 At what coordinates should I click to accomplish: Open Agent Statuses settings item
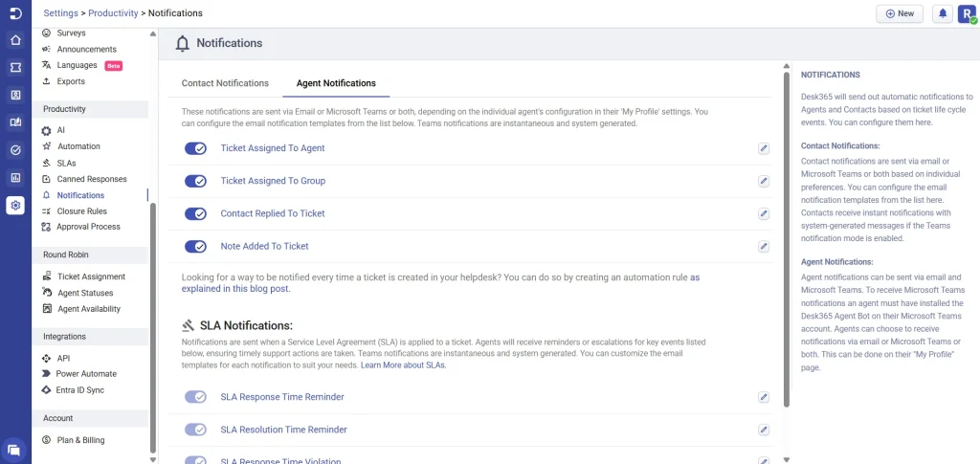(85, 293)
